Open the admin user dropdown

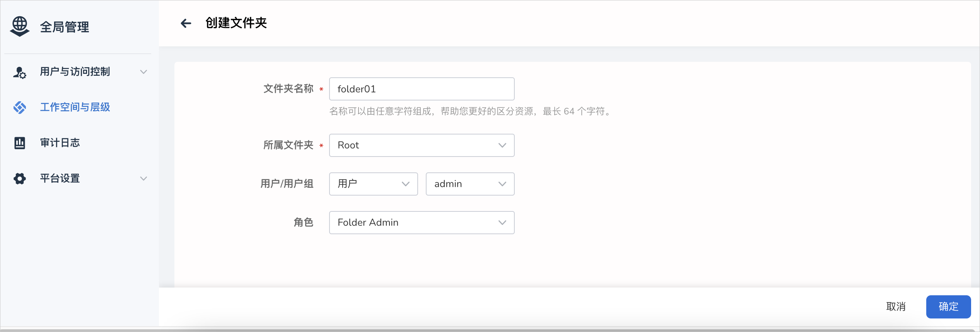tap(470, 184)
